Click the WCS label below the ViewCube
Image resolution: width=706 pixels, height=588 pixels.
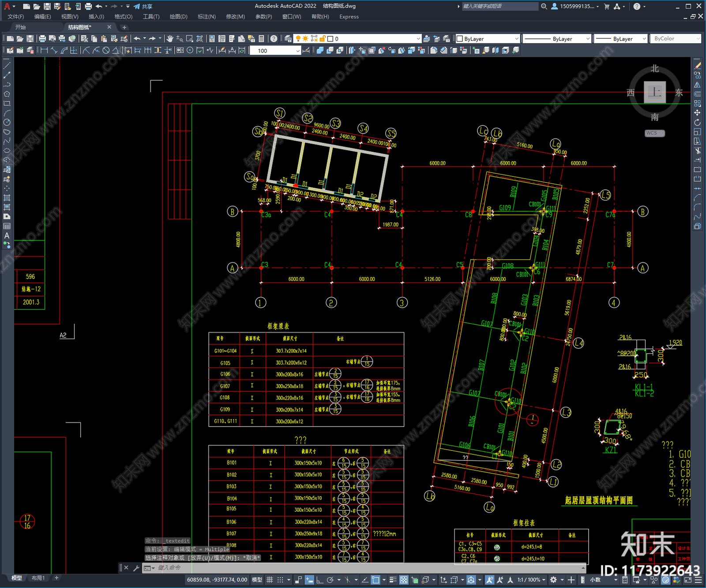click(x=652, y=133)
